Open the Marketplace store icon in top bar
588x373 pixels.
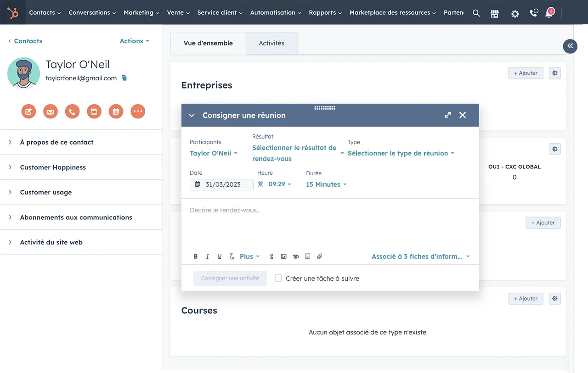tap(495, 13)
